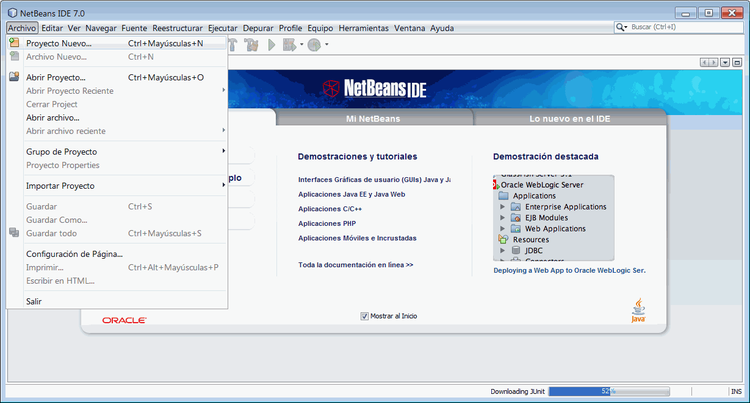
Task: Show opened documents list dropdown
Action: click(725, 63)
